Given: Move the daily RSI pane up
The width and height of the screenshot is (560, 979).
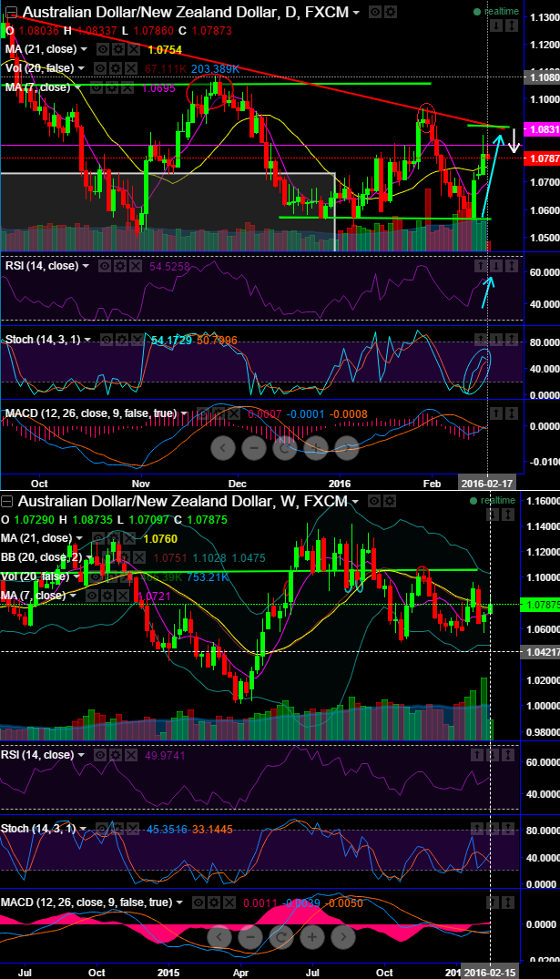Looking at the screenshot, I should (x=483, y=266).
